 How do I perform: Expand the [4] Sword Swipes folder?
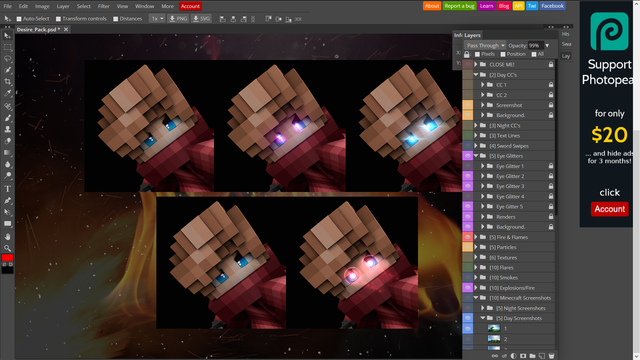pos(476,146)
